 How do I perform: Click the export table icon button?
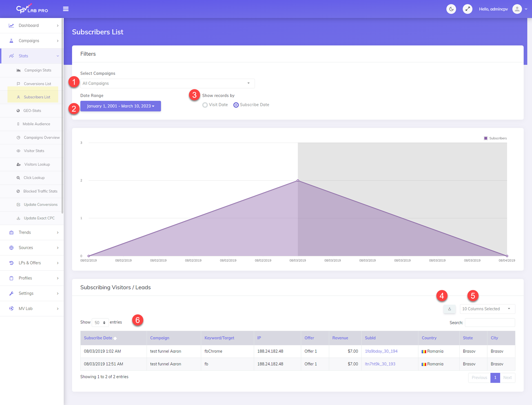click(x=449, y=309)
